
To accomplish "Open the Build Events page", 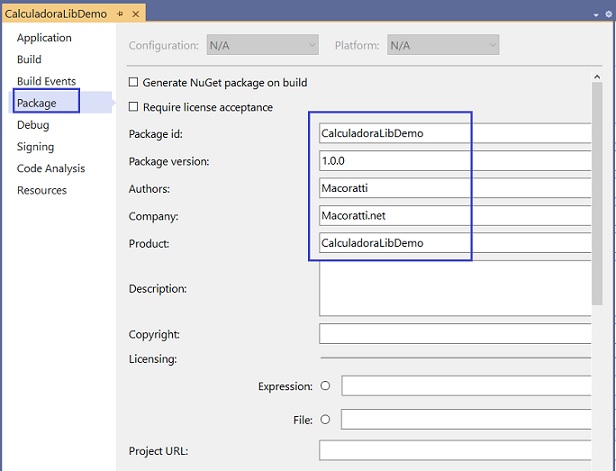I will point(46,81).
